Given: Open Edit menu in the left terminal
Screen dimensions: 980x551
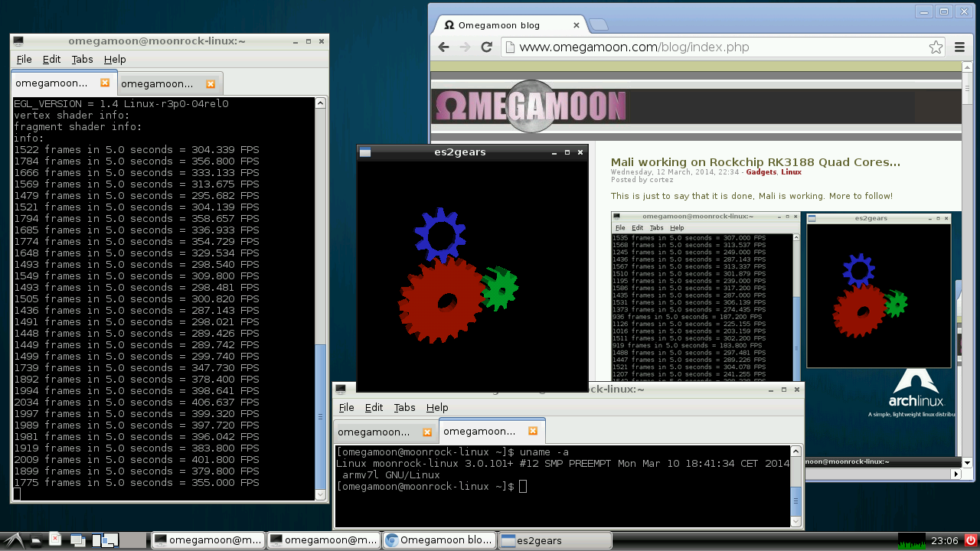Looking at the screenshot, I should point(51,59).
